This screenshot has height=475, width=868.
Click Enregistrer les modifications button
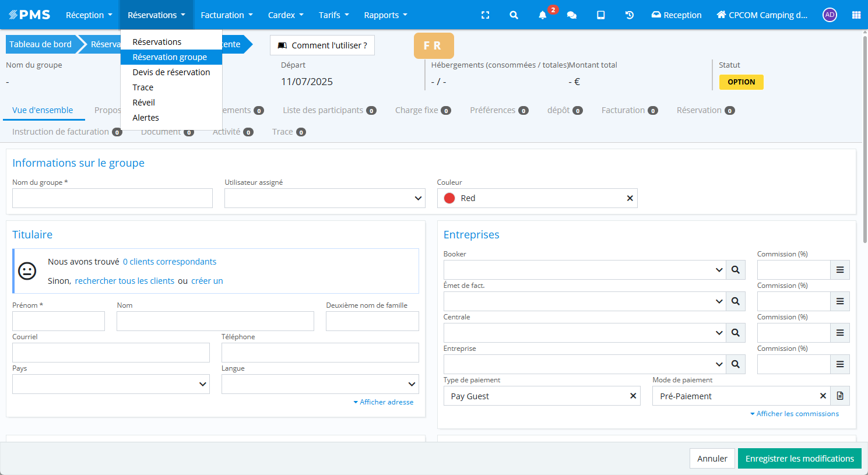[799, 459]
